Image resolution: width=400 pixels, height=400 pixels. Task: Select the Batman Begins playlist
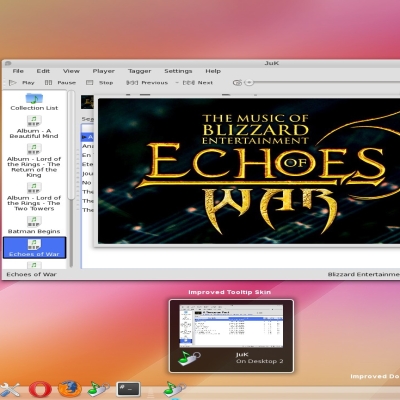(34, 225)
